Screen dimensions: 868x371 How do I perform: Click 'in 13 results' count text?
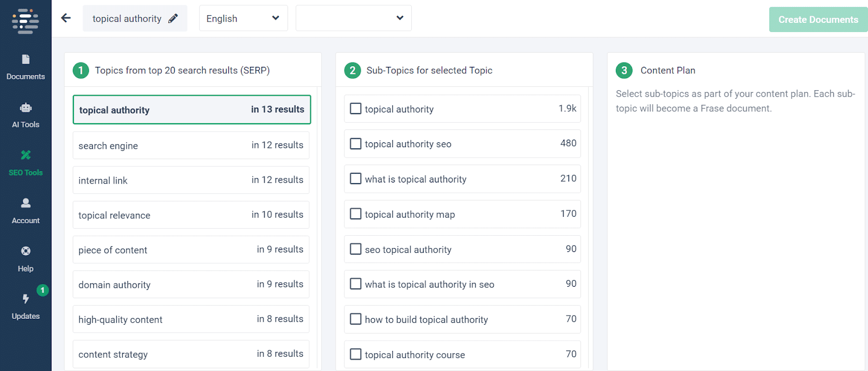pyautogui.click(x=278, y=109)
